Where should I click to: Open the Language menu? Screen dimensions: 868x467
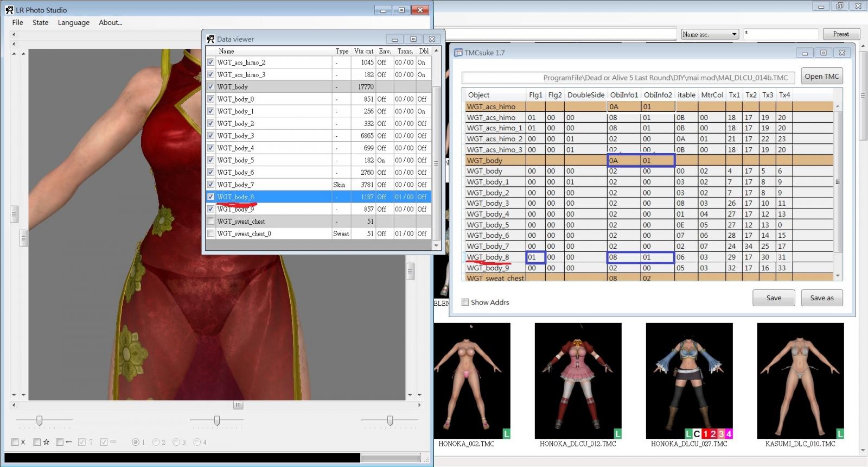click(x=74, y=22)
